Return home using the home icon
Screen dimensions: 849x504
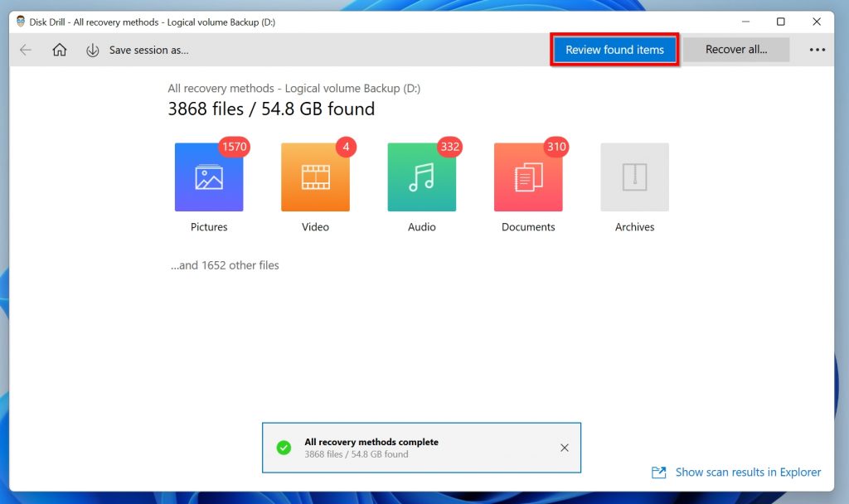tap(58, 50)
